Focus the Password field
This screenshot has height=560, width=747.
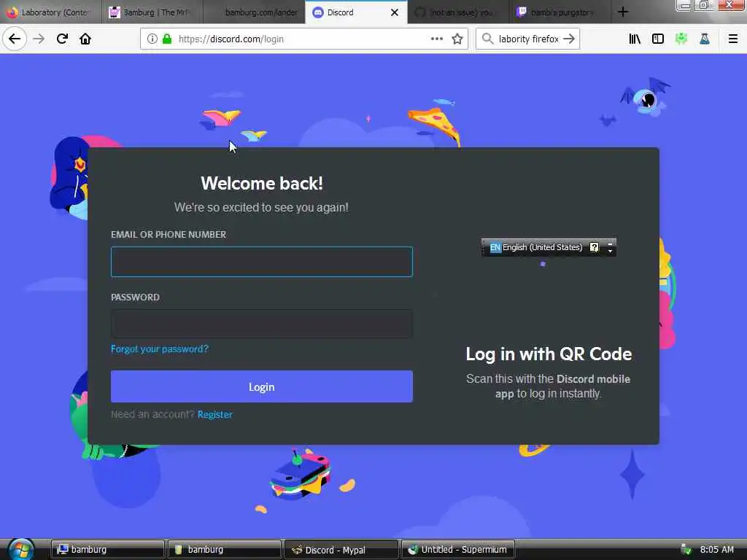pyautogui.click(x=262, y=324)
